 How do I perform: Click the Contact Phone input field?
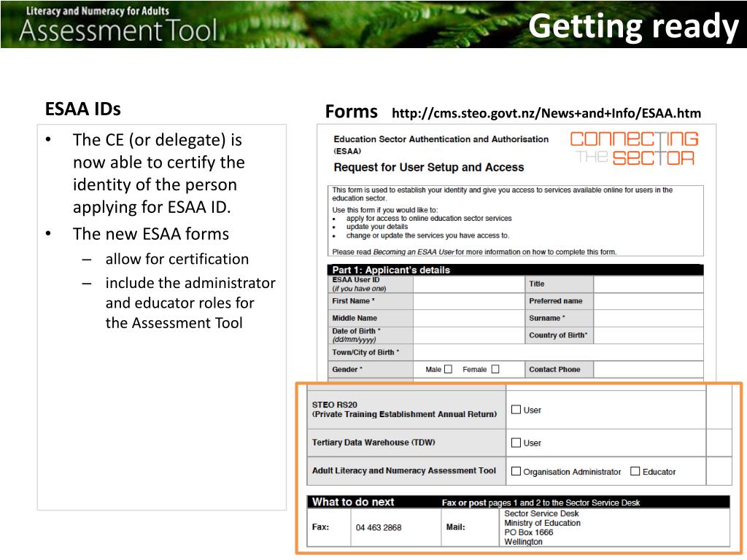click(649, 370)
